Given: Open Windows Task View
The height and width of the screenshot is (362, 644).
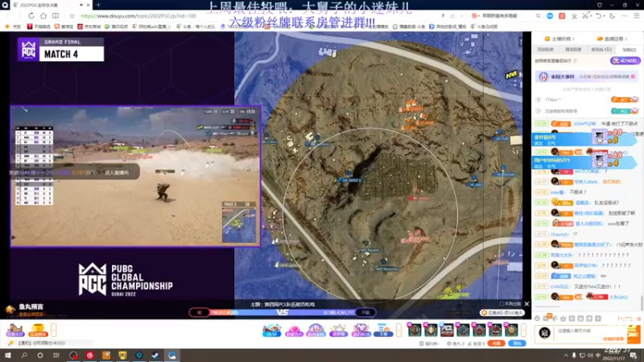Looking at the screenshot, I should [56, 355].
